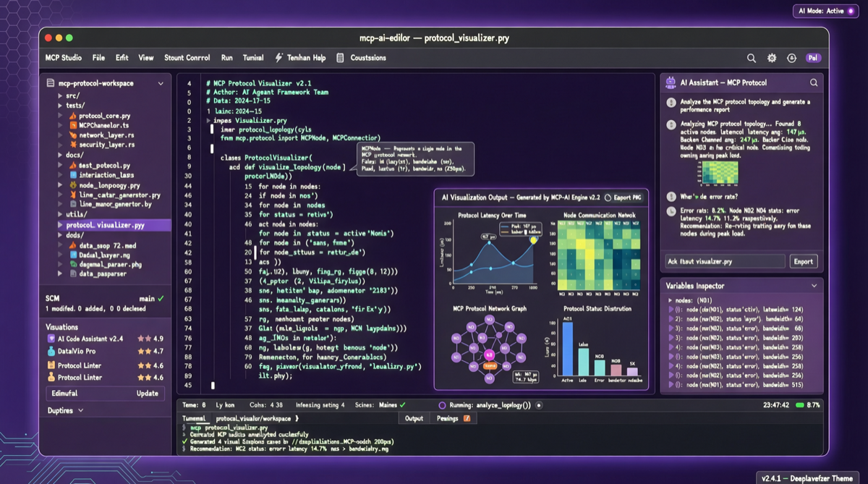Click the heatmap thumbnail in AI chat

pos(719,172)
